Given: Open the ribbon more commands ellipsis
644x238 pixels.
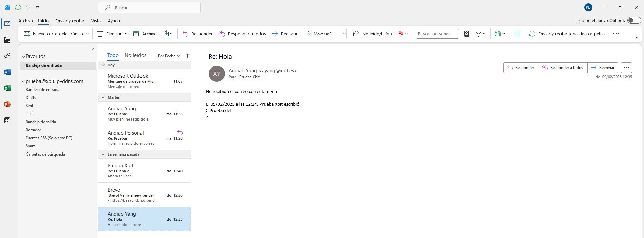Looking at the screenshot, I should [x=616, y=34].
